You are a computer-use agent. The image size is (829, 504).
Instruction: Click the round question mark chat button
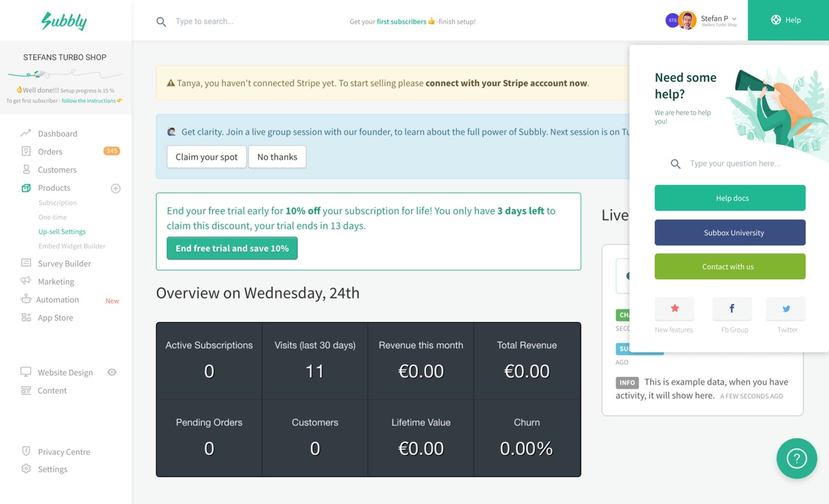click(796, 458)
